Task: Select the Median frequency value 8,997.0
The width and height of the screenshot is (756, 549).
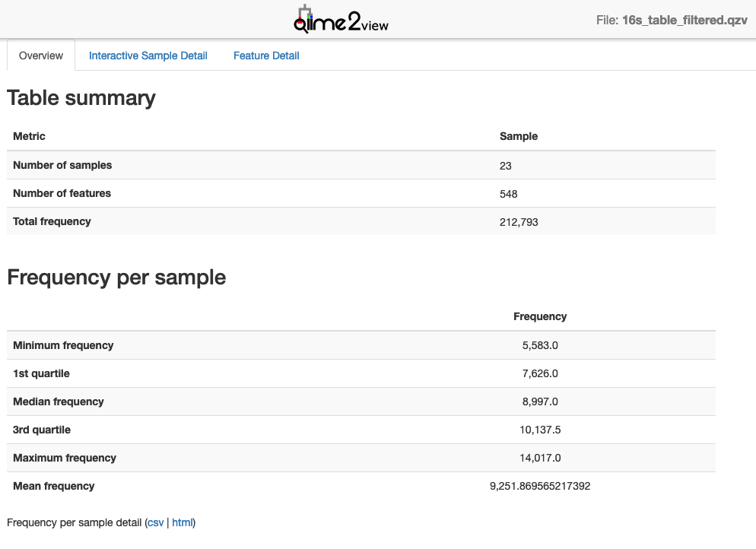Action: tap(540, 401)
